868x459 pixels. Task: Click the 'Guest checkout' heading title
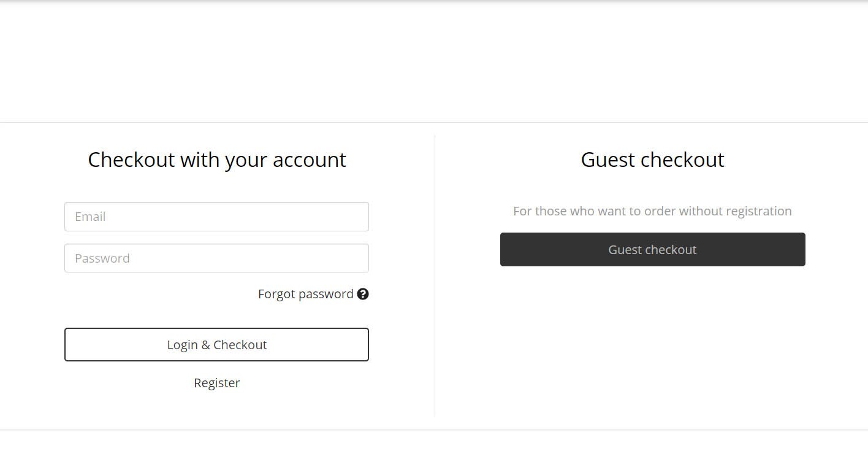(x=653, y=160)
